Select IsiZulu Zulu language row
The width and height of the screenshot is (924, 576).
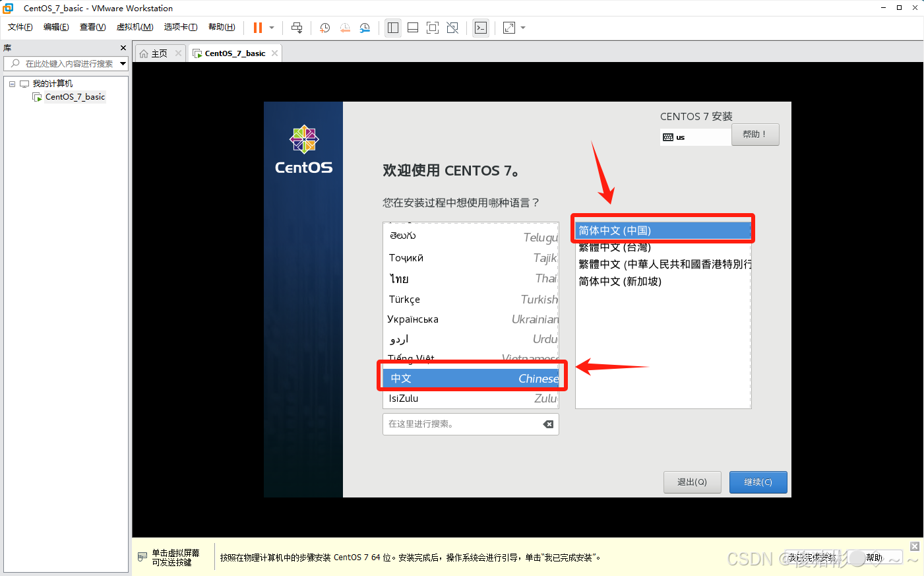pos(470,399)
